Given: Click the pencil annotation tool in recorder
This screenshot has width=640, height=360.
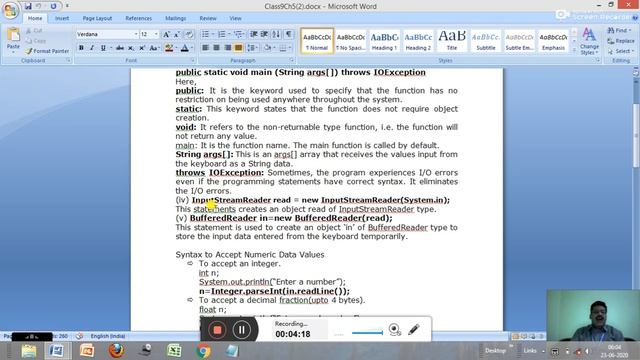Looking at the screenshot, I should (413, 329).
